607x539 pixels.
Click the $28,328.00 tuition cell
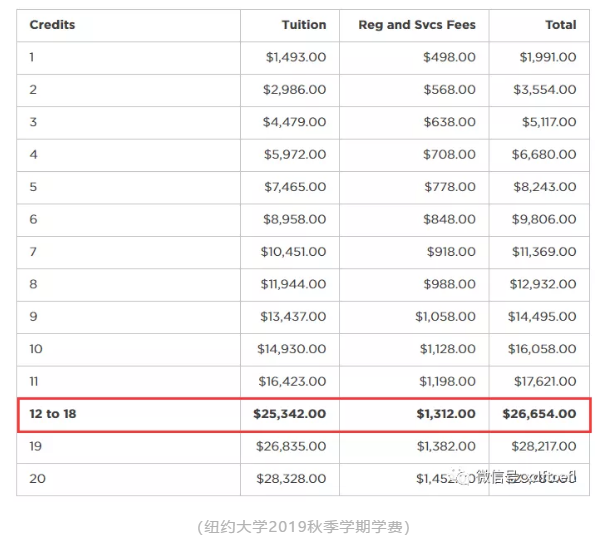click(x=291, y=479)
